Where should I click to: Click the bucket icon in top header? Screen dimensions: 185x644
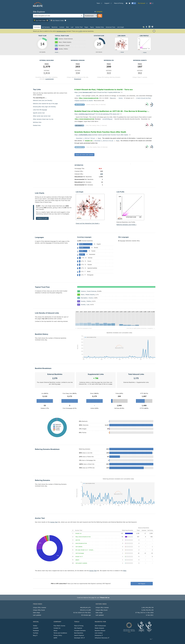[x=130, y=3]
